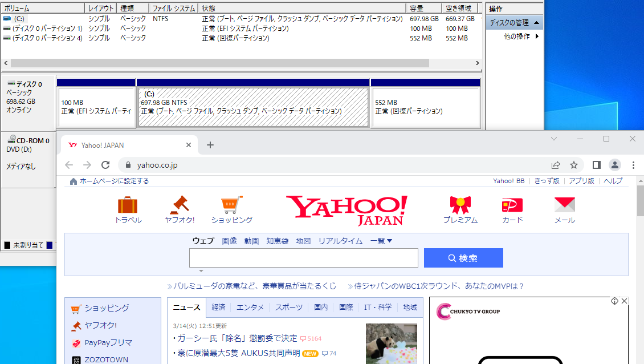This screenshot has width=644, height=364.
Task: Switch to the 地域 news tab
Action: (x=410, y=308)
